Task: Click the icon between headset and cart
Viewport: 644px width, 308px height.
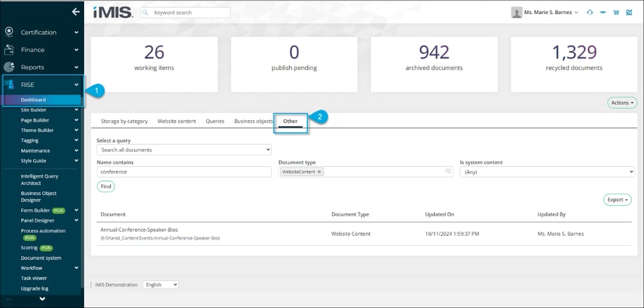Action: click(x=603, y=12)
